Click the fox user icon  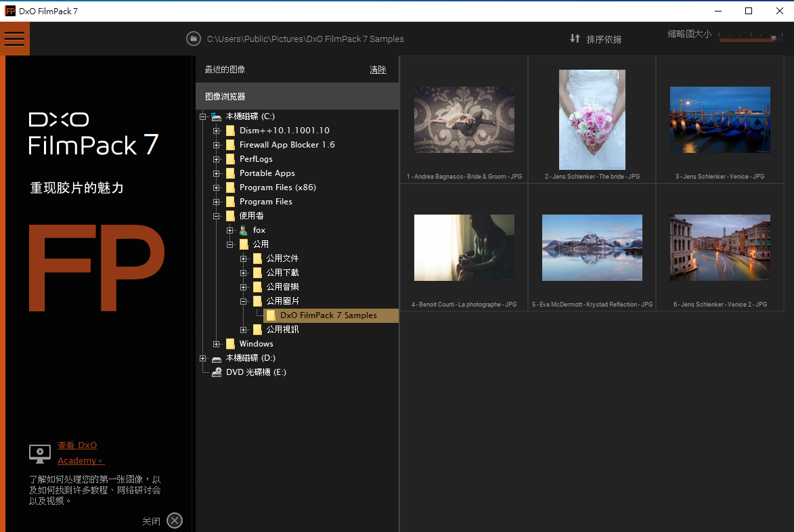244,230
